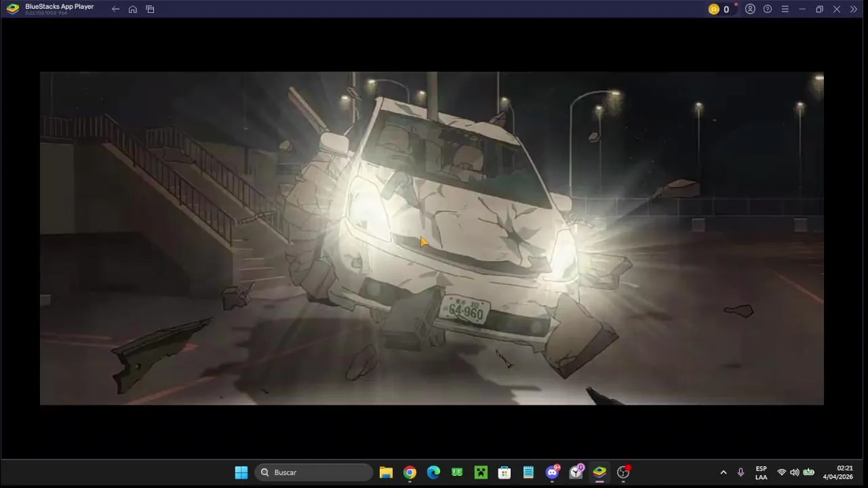Open the green app icon next to Edge
The width and height of the screenshot is (868, 488).
coord(457,472)
